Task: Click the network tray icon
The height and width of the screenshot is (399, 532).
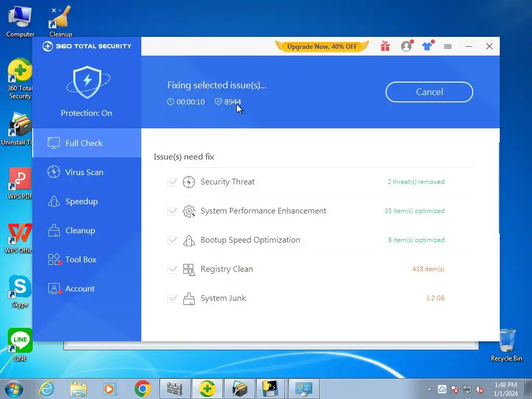Action: coord(467,389)
